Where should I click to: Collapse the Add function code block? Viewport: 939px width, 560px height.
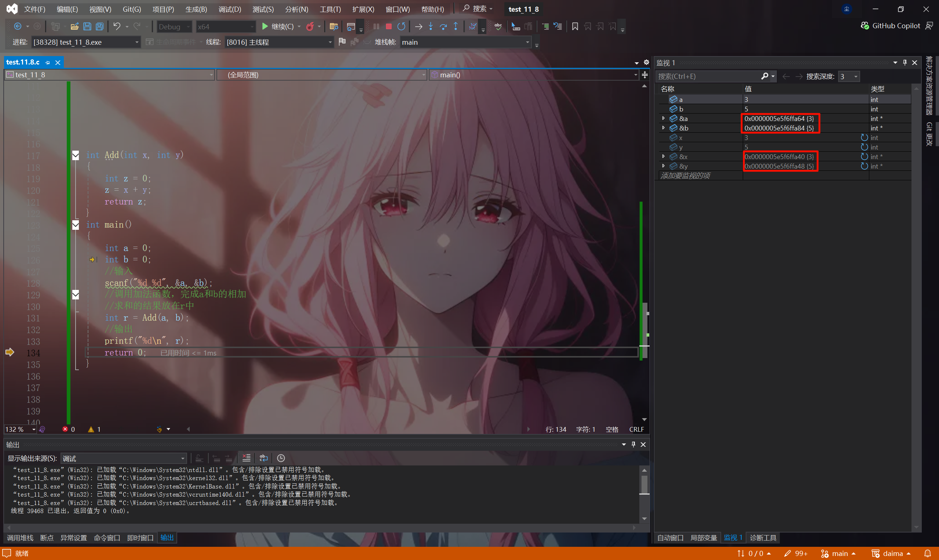76,155
